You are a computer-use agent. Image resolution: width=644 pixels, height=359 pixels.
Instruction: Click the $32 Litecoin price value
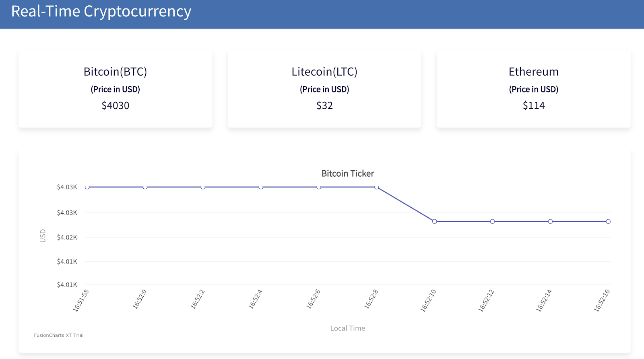pos(324,105)
